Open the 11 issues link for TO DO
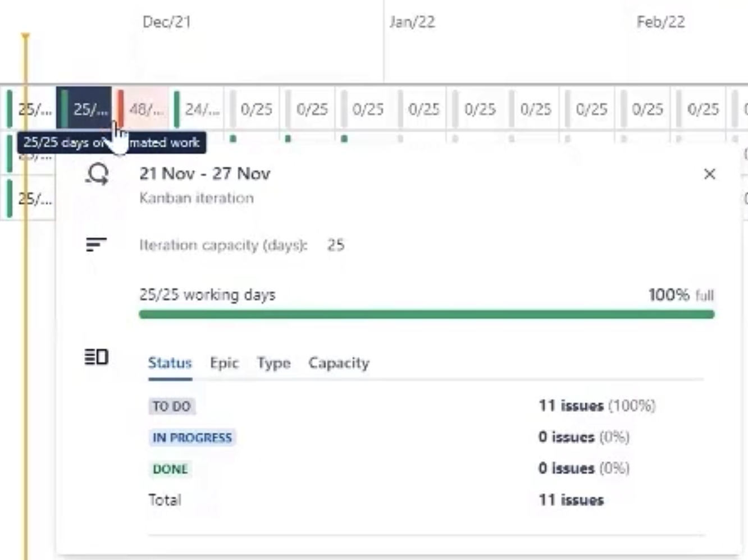This screenshot has width=748, height=560. pos(570,406)
